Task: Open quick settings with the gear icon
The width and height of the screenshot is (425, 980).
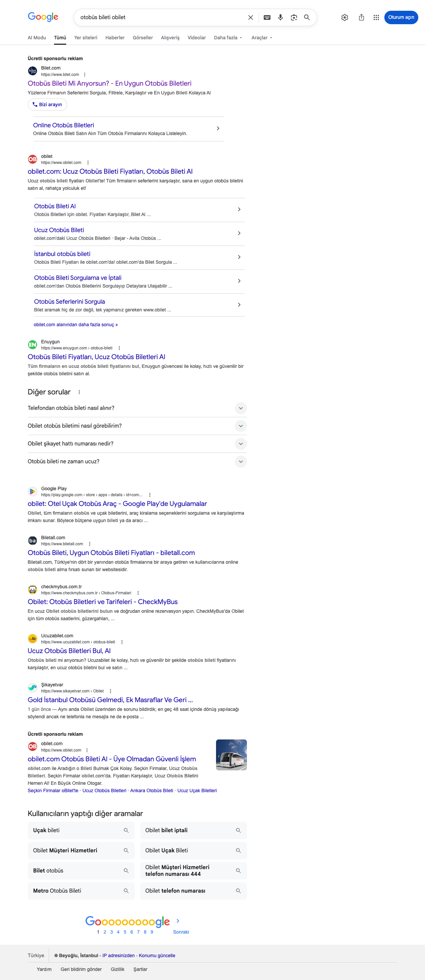Action: click(x=345, y=17)
